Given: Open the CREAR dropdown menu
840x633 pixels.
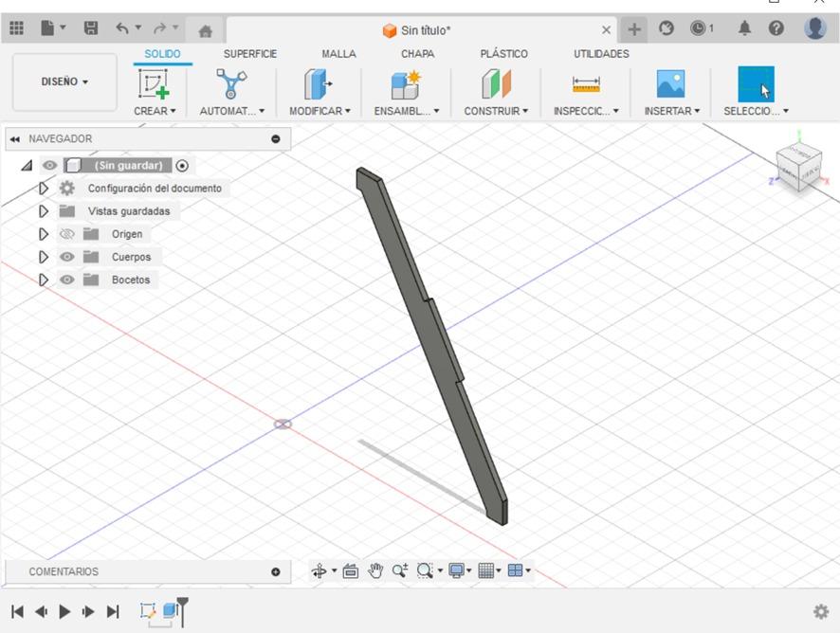Looking at the screenshot, I should [x=155, y=111].
